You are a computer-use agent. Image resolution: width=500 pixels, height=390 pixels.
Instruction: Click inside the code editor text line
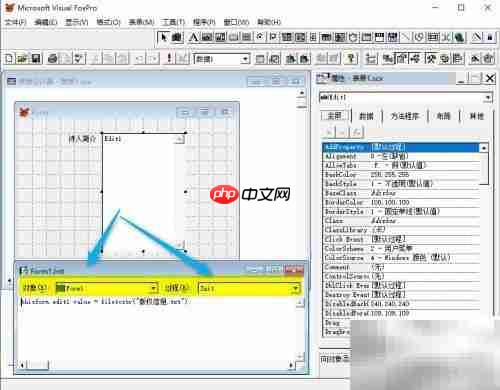pos(105,301)
